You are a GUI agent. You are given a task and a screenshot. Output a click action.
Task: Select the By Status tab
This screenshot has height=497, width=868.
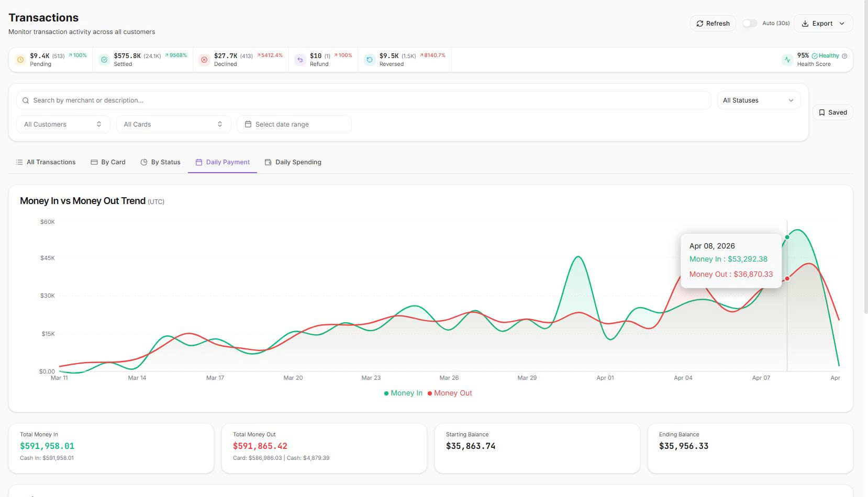tap(160, 162)
